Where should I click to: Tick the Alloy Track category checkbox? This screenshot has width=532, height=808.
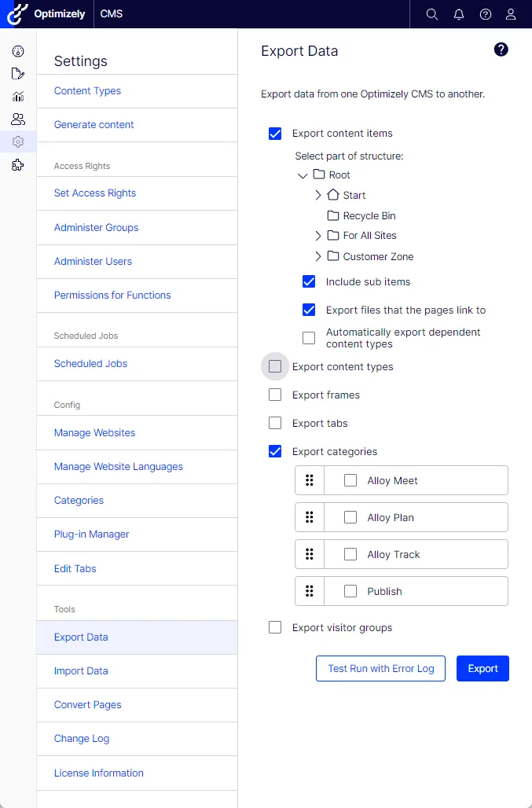pos(350,554)
